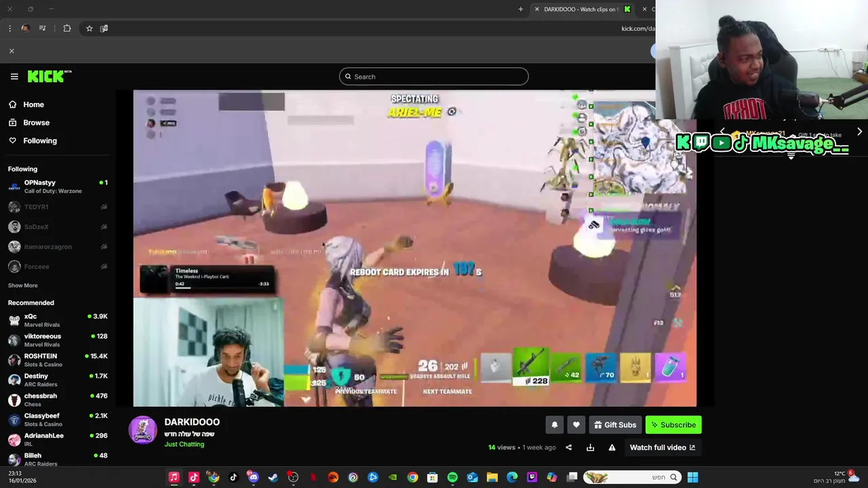Open AdrianahLee IRL stream
The width and height of the screenshot is (868, 488).
point(58,439)
